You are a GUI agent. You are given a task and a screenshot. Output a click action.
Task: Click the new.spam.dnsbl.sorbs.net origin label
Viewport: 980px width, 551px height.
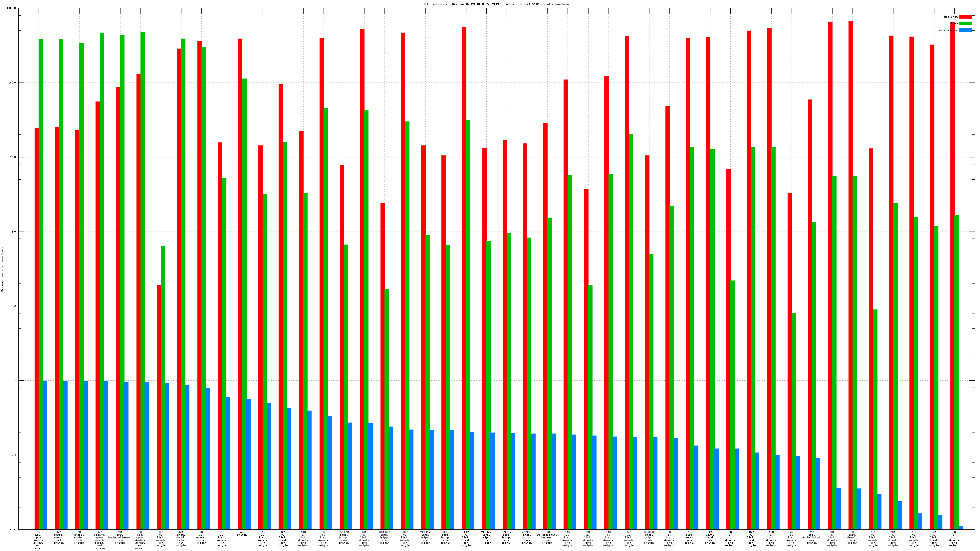click(38, 540)
